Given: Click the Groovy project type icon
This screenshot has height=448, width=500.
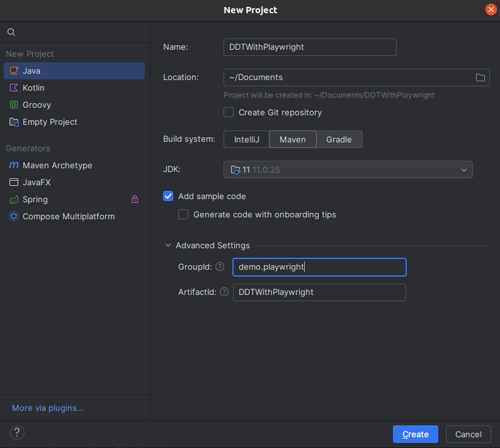Looking at the screenshot, I should tap(13, 105).
